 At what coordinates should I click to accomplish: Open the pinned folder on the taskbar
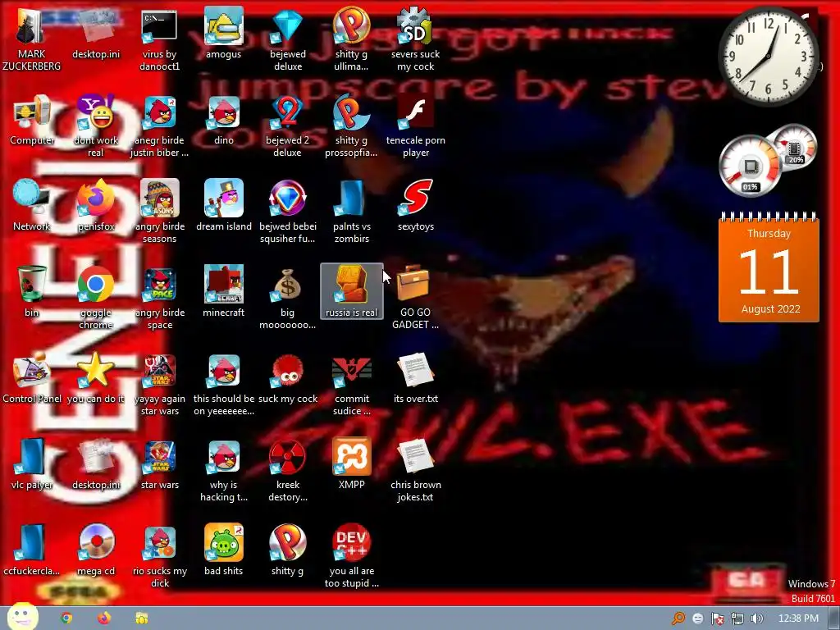(141, 619)
